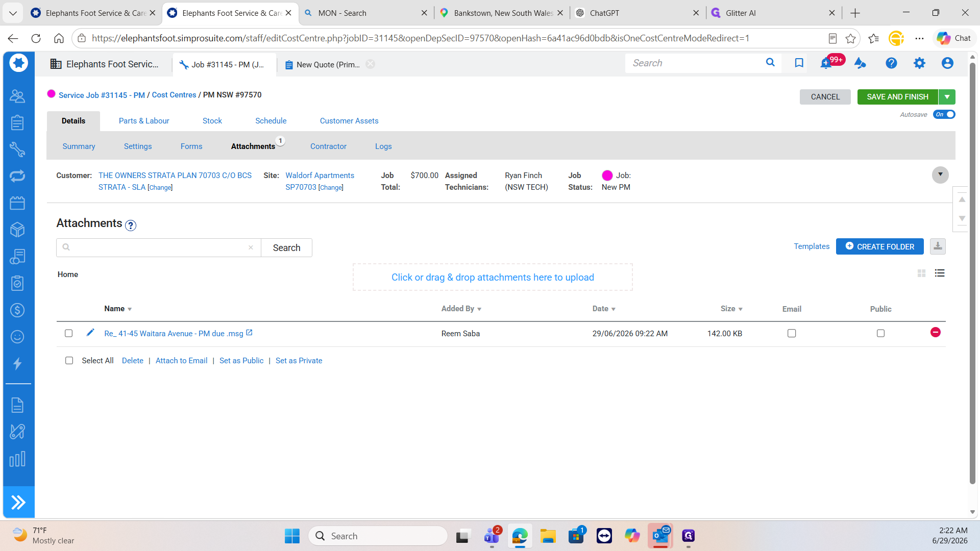
Task: Switch attachments to grid view
Action: pos(921,273)
